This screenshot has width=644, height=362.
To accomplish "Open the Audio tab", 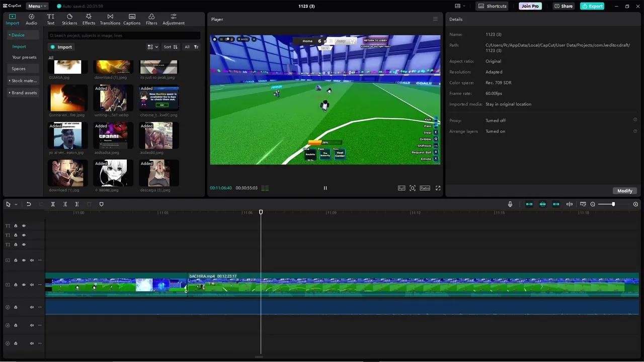I will click(31, 19).
